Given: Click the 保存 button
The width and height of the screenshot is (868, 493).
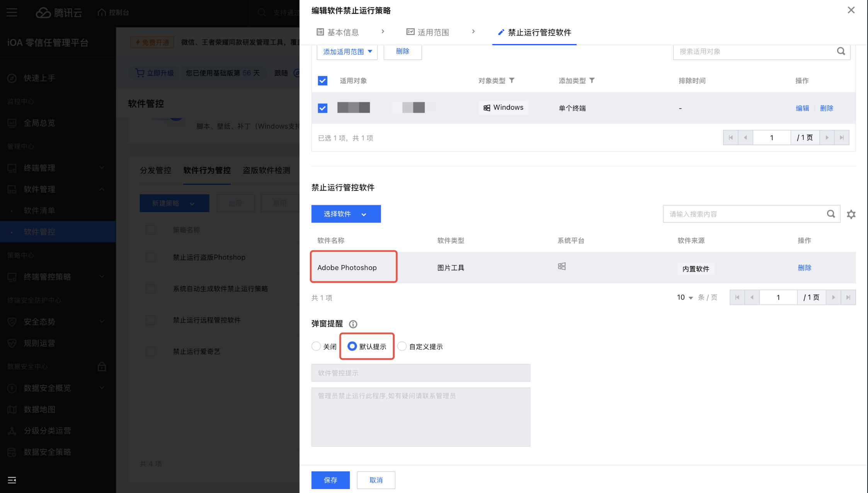Looking at the screenshot, I should 330,480.
